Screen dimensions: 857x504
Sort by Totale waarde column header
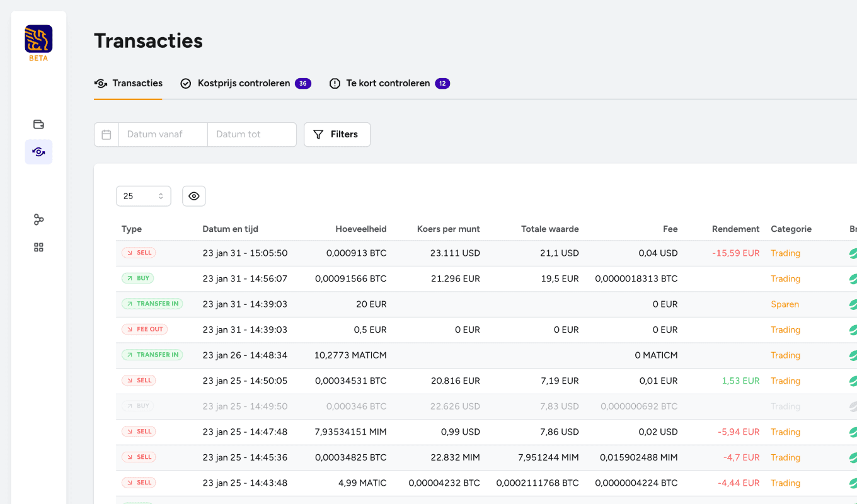(x=550, y=229)
